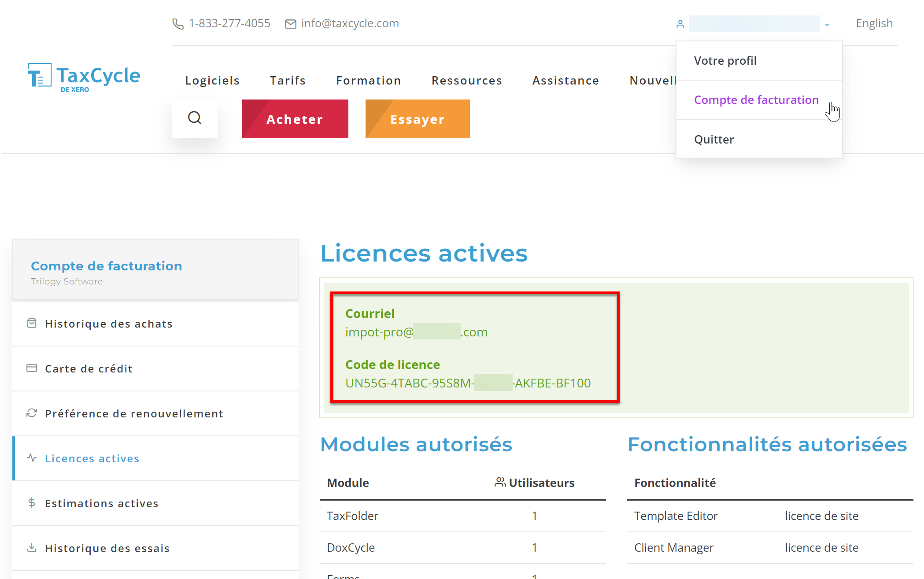The height and width of the screenshot is (579, 924).
Task: Click the active estimates icon
Action: (x=31, y=503)
